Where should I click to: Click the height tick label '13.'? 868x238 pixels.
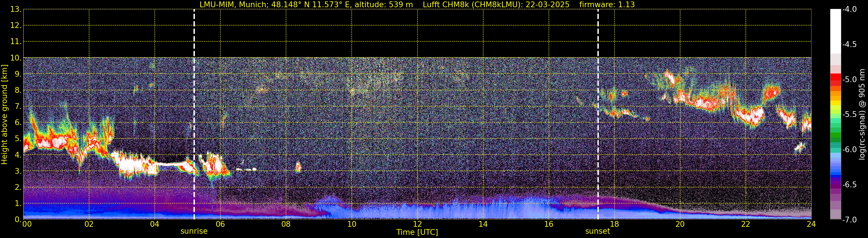pyautogui.click(x=16, y=10)
